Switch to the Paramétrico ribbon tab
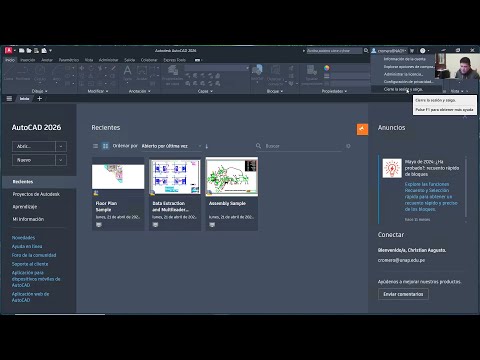480x360 pixels. click(x=69, y=60)
